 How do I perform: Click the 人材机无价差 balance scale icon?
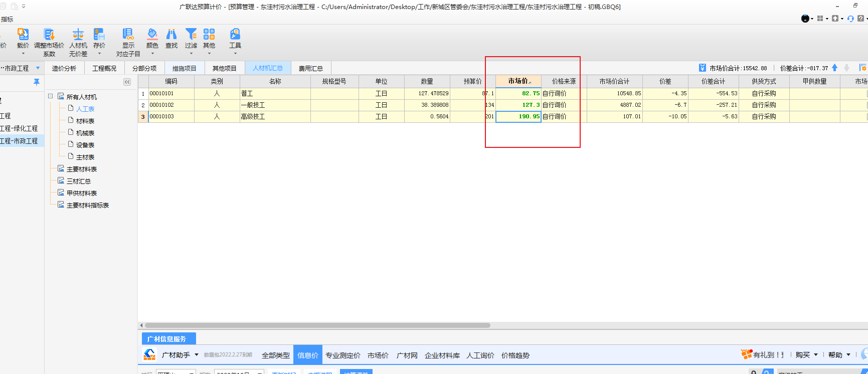click(78, 34)
